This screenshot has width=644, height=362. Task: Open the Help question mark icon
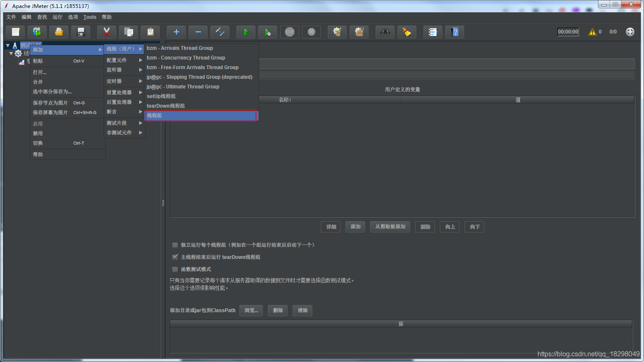pos(455,32)
